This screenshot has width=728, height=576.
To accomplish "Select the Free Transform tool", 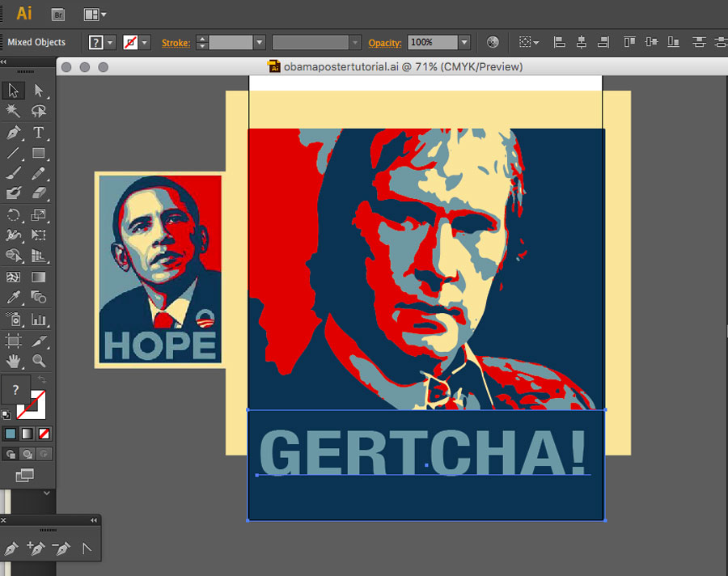I will pos(39,235).
